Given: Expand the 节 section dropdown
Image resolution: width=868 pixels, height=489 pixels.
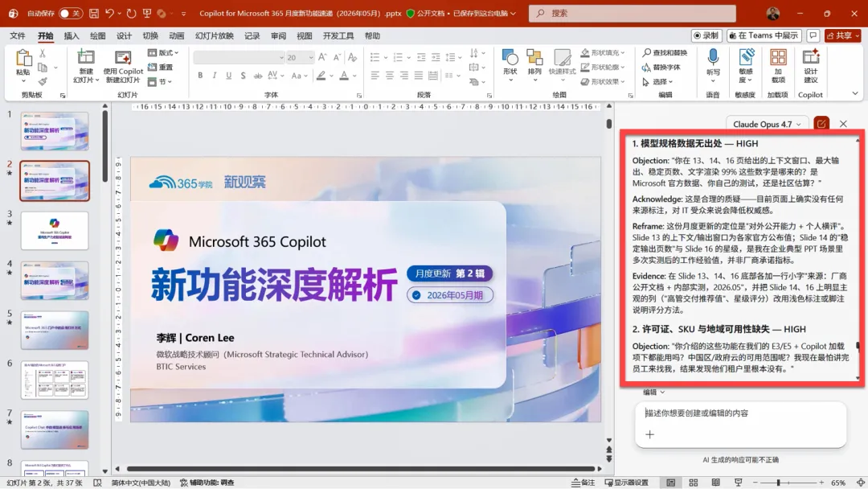Looking at the screenshot, I should click(x=160, y=81).
